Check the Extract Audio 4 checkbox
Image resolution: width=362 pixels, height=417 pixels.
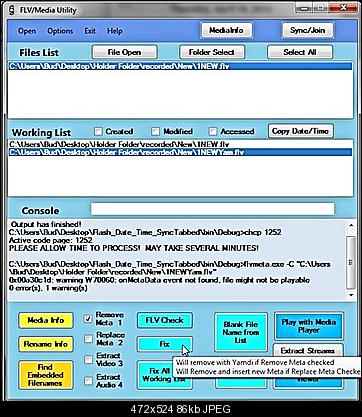(88, 381)
